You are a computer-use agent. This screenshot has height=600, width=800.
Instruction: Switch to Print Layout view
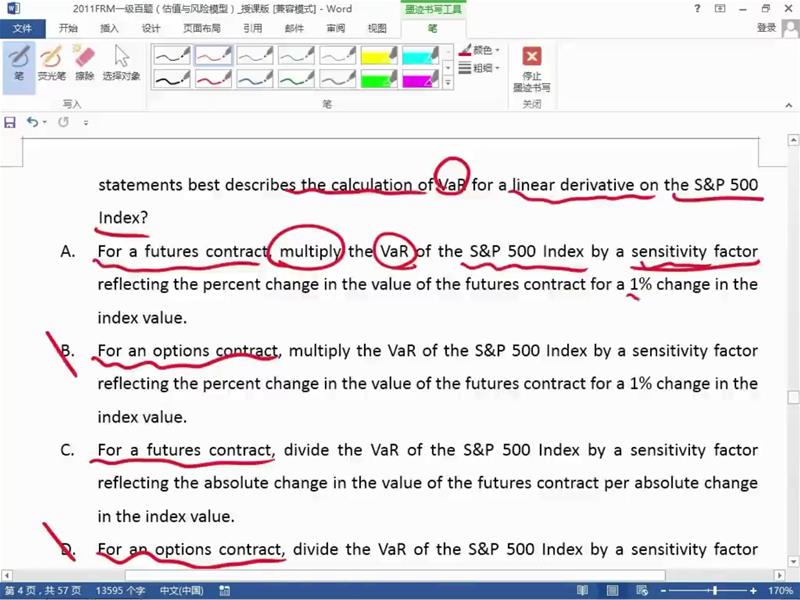click(612, 591)
